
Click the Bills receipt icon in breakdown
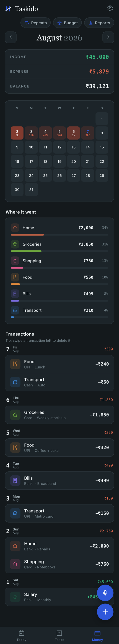coord(15,294)
